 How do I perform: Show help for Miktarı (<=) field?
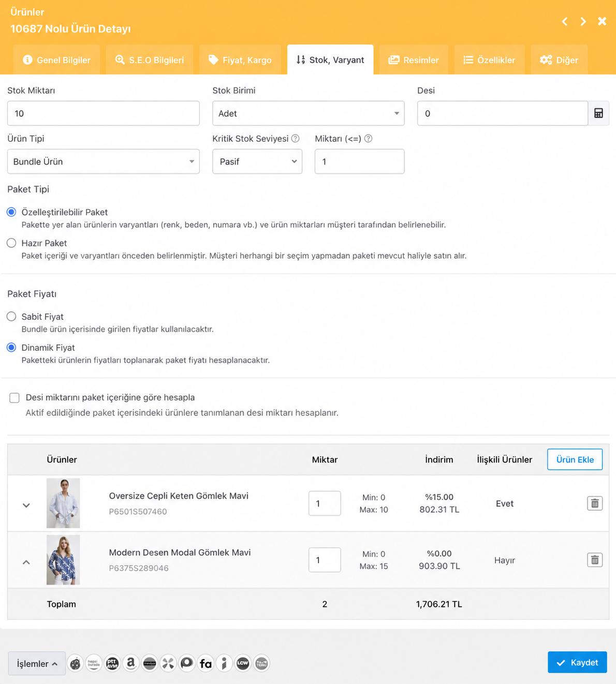point(369,139)
